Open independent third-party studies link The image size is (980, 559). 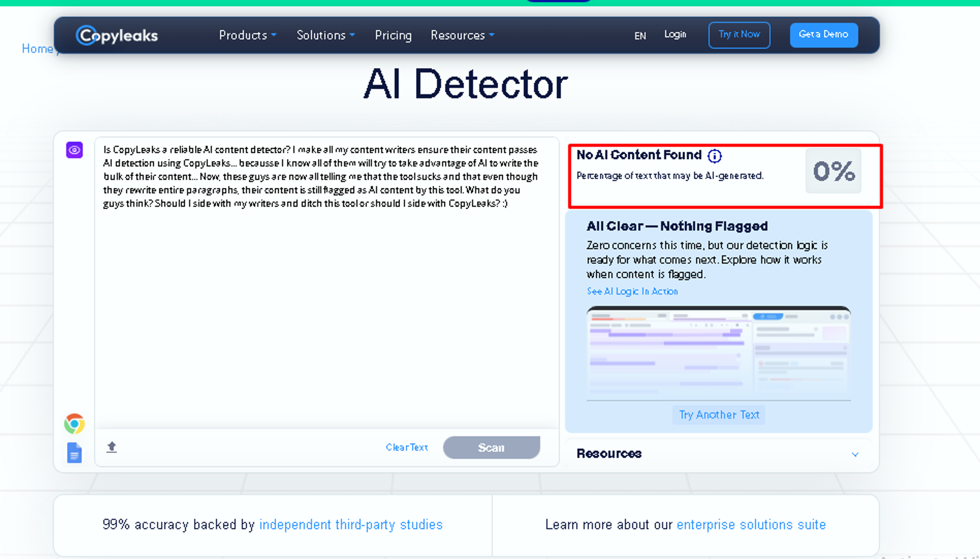(351, 525)
